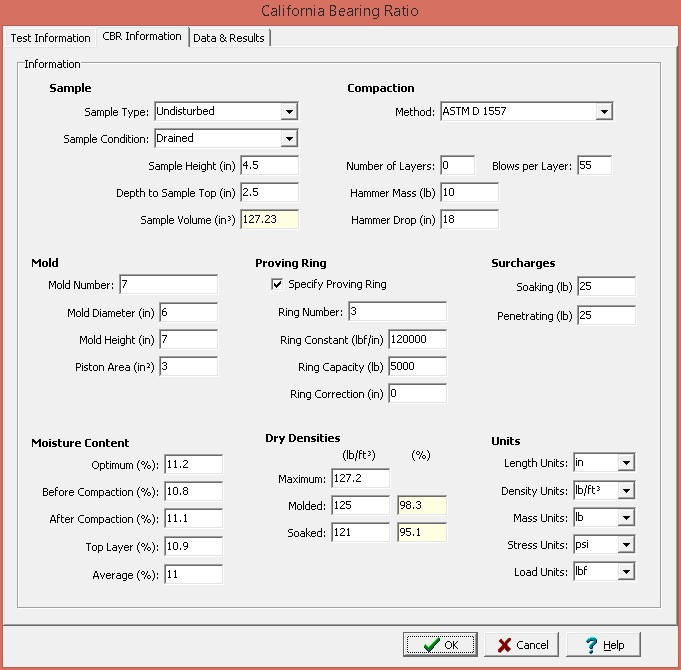
Task: Select the CBR Information tab
Action: pos(142,37)
